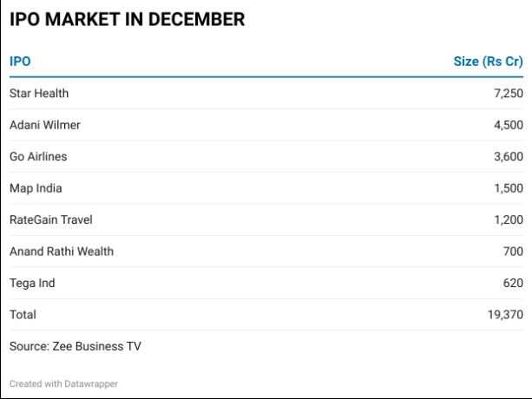The width and height of the screenshot is (532, 399).
Task: Select the Go Airlines row label
Action: [38, 156]
